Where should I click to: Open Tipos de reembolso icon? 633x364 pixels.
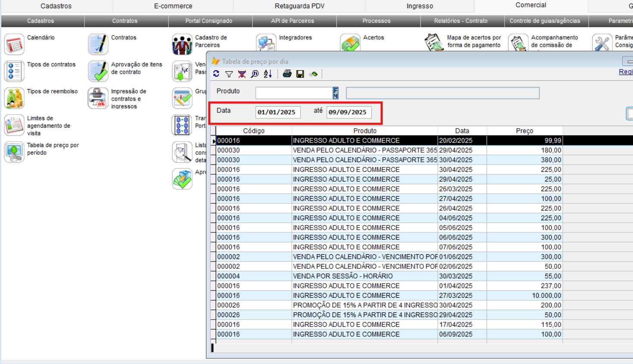coord(14,98)
